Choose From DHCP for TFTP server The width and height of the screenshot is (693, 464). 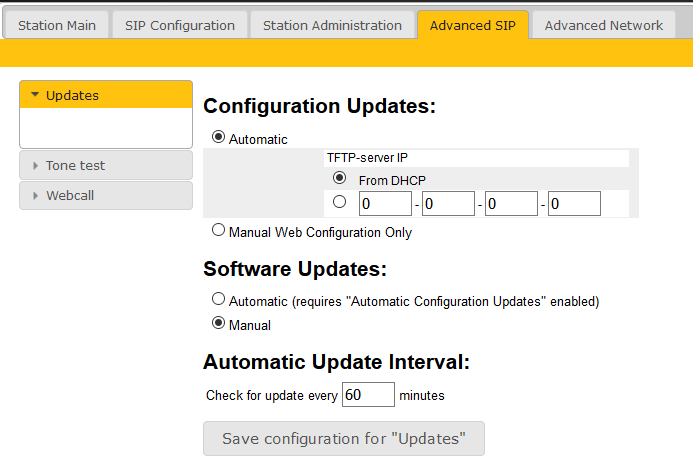[x=340, y=179]
